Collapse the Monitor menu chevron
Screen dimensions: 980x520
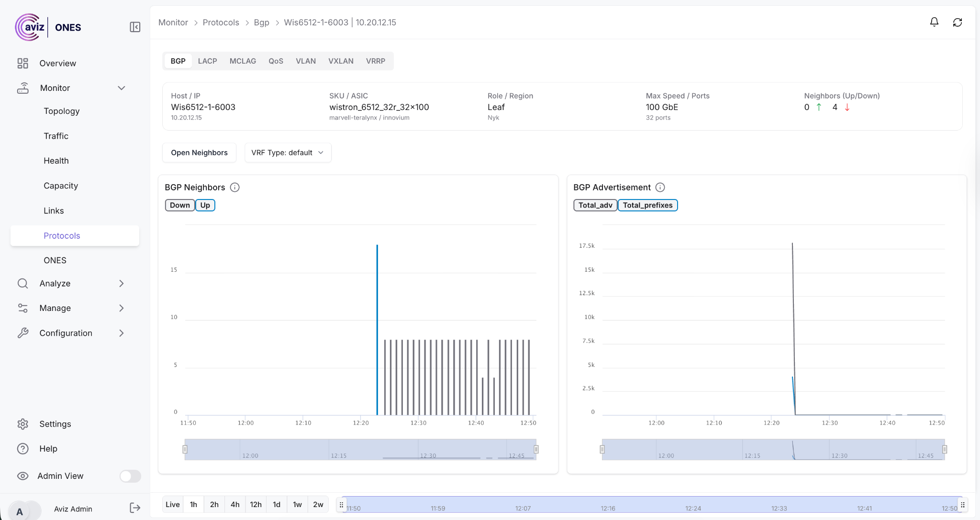click(x=122, y=88)
